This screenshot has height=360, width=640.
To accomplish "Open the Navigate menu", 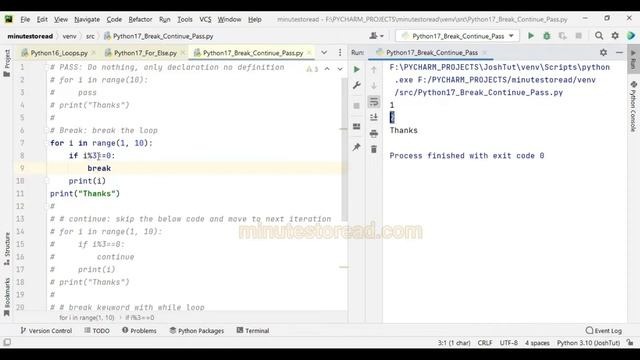I will pos(87,19).
